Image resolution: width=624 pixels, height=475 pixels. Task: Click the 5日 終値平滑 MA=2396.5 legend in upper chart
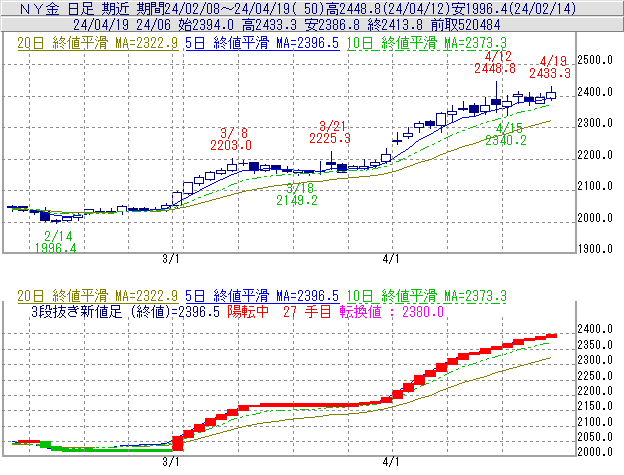[x=262, y=43]
